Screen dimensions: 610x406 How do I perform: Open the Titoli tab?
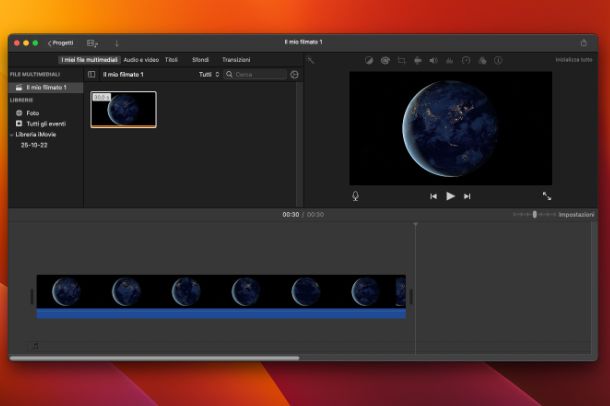click(171, 60)
